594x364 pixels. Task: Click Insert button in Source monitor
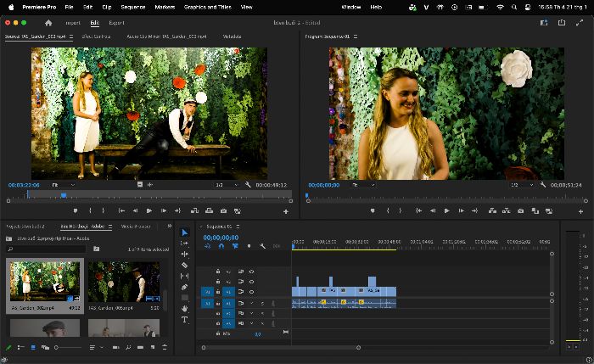point(194,211)
